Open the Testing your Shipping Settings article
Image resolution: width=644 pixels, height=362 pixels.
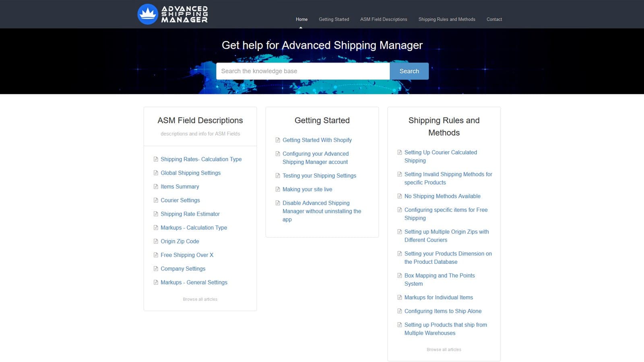(319, 176)
